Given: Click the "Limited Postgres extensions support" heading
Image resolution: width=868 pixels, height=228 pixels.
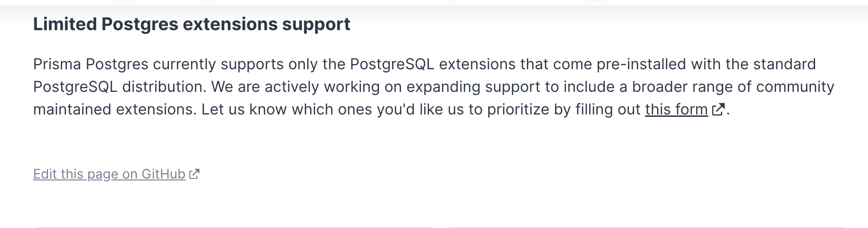Looking at the screenshot, I should (192, 24).
